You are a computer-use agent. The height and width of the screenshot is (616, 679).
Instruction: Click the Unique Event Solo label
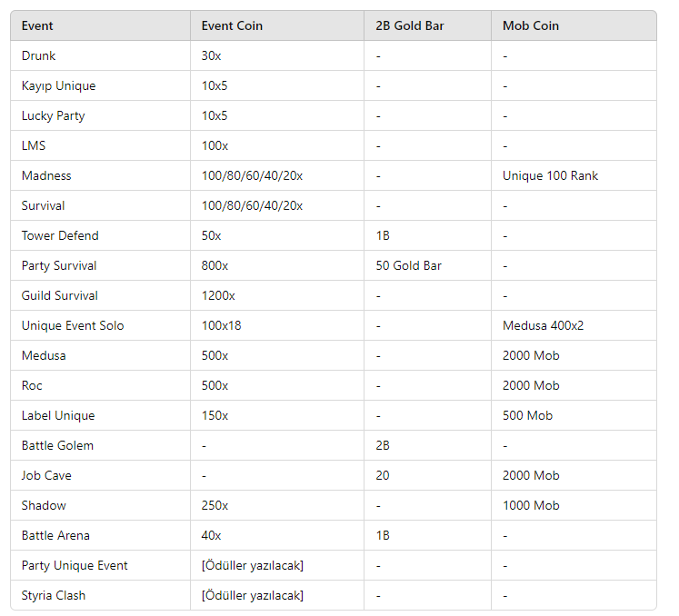(x=73, y=325)
